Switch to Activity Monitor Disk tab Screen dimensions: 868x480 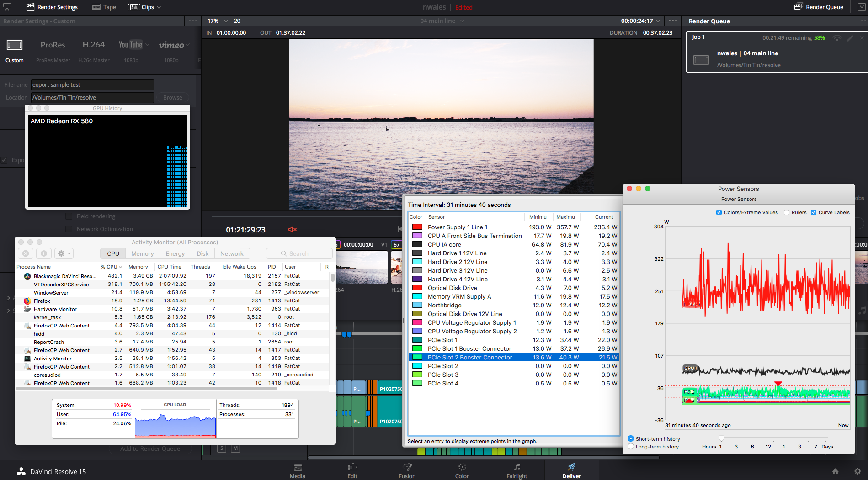click(x=202, y=253)
